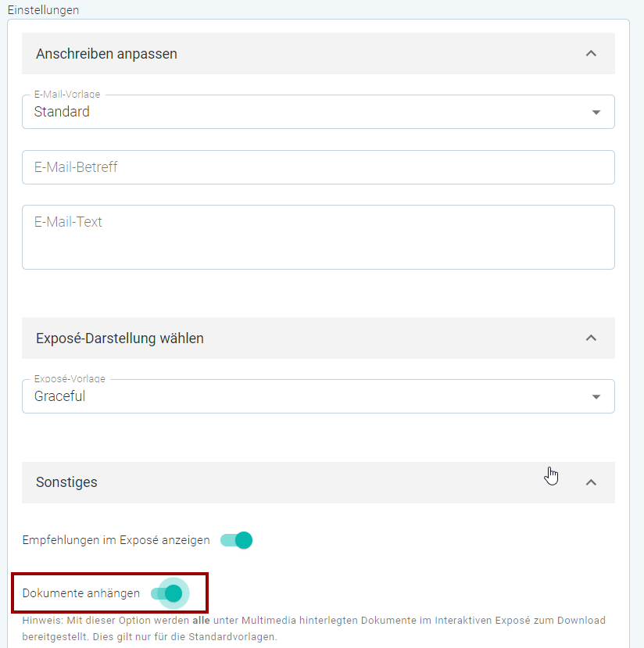Disable Empfehlungen im Exposé anzeigen switch
Image resolution: width=644 pixels, height=648 pixels.
pyautogui.click(x=236, y=540)
